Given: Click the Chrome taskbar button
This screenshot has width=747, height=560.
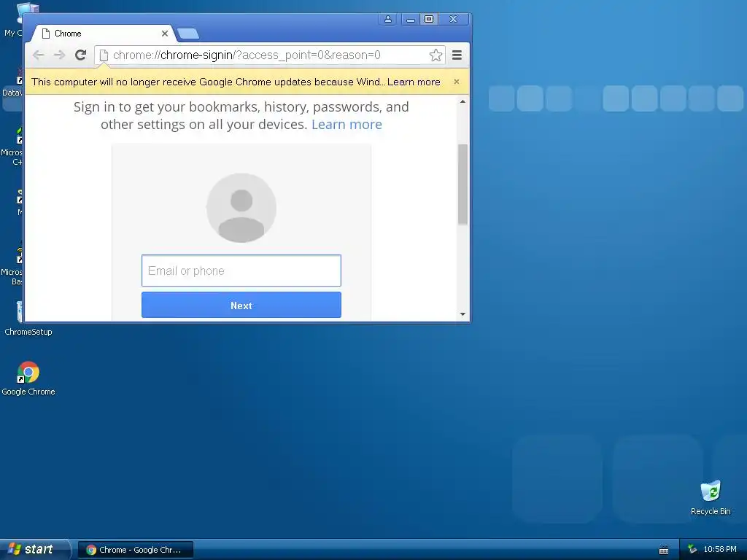Looking at the screenshot, I should (135, 550).
